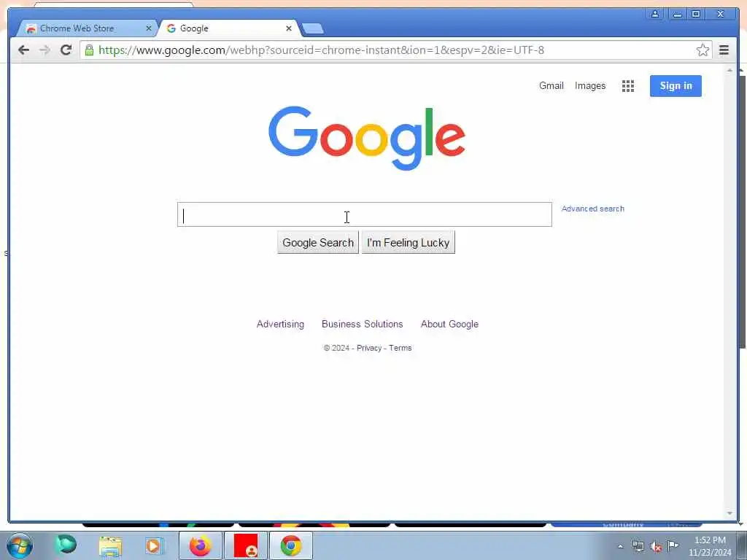The height and width of the screenshot is (560, 747).
Task: Switch to Firefox in the taskbar
Action: (200, 545)
